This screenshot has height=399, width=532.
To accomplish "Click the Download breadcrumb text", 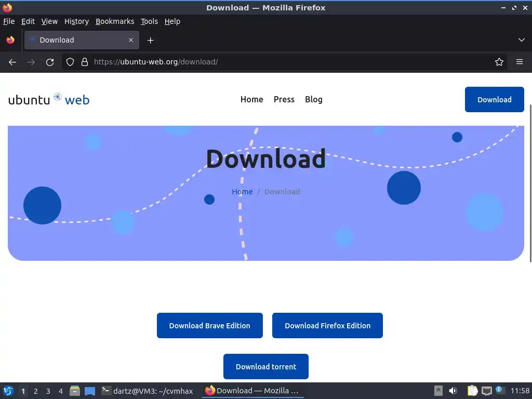I will point(282,192).
